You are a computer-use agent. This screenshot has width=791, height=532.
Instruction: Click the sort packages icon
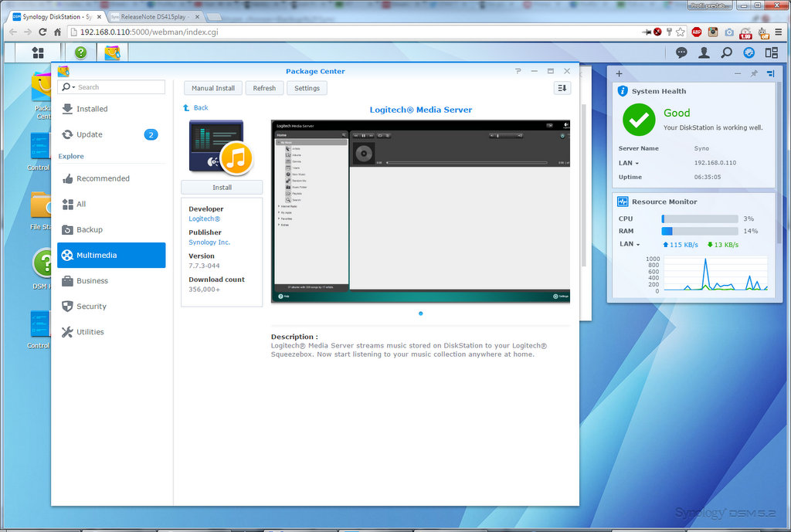[x=562, y=88]
